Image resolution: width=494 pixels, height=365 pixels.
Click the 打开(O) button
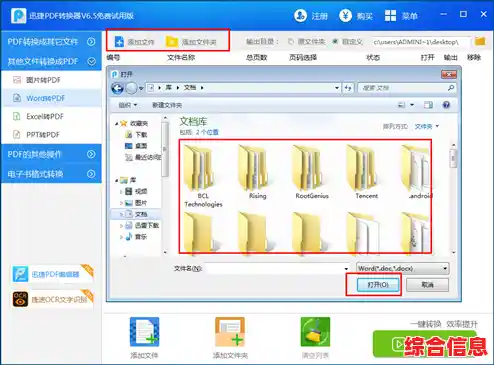[378, 285]
